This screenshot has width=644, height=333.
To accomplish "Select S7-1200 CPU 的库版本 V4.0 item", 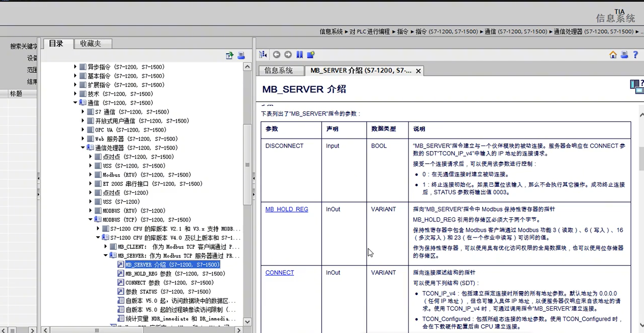I will [175, 238].
